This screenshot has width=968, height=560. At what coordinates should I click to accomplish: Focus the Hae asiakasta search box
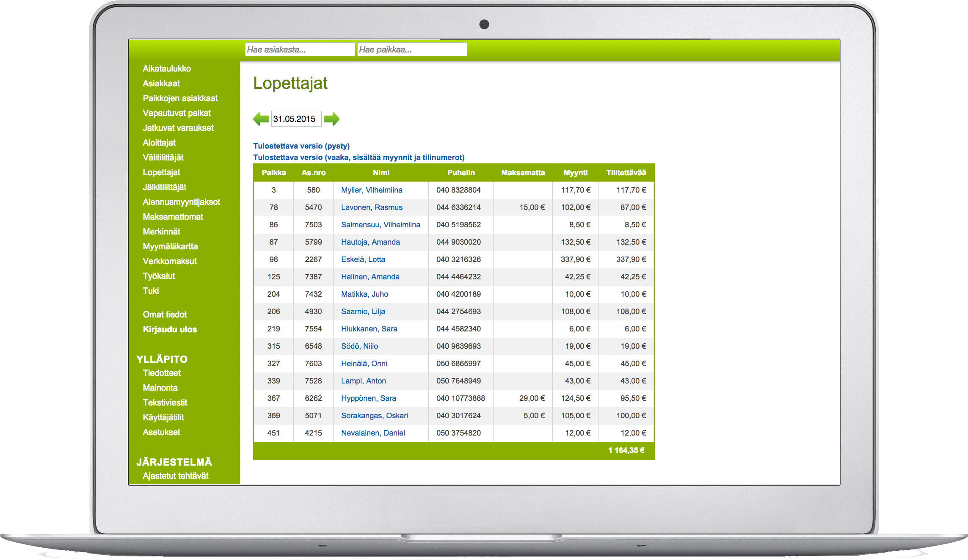tap(300, 50)
